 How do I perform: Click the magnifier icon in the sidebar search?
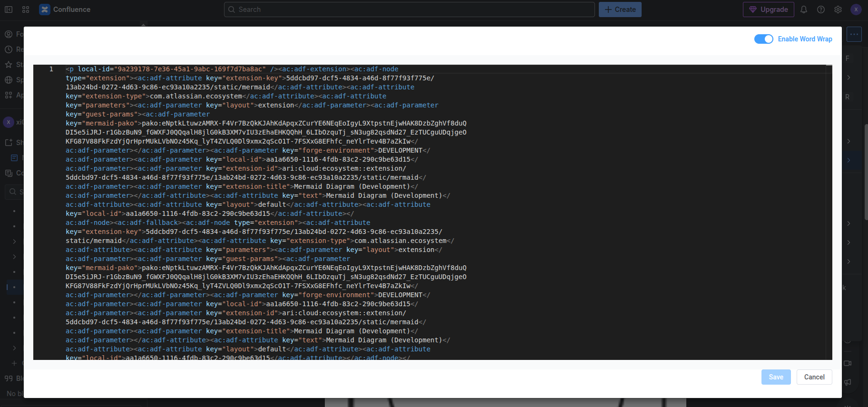tap(13, 192)
